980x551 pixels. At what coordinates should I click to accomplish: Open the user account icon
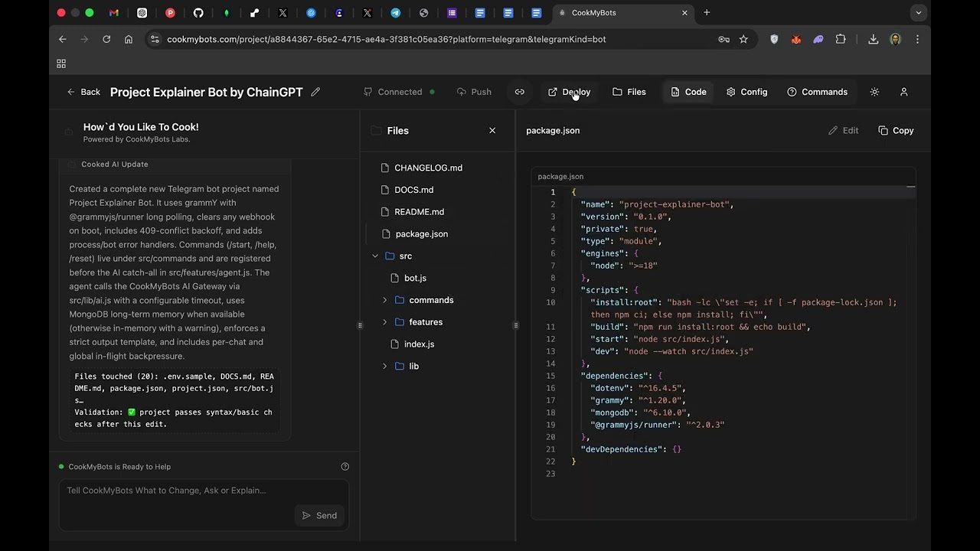coord(903,92)
